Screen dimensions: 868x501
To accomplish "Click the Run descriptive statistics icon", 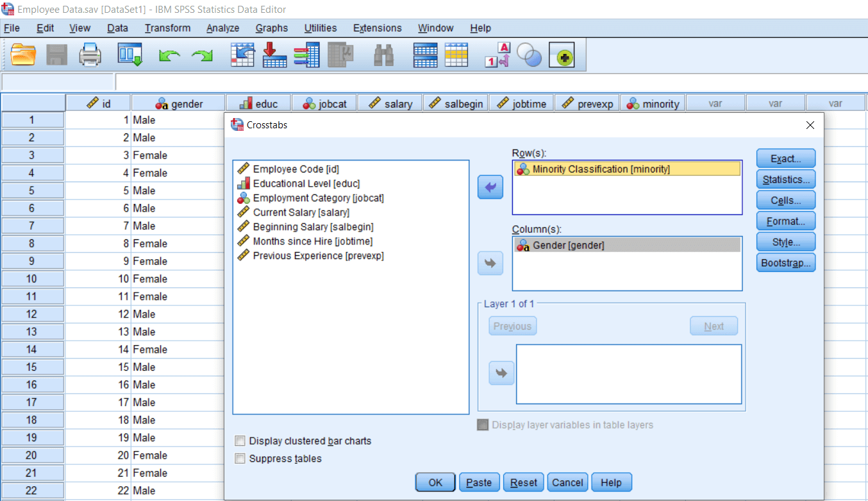I will click(340, 55).
